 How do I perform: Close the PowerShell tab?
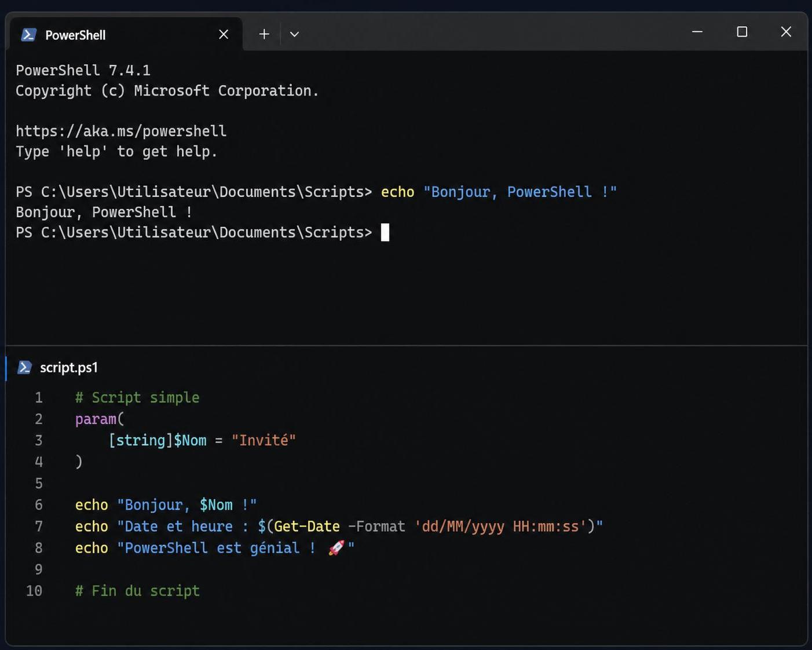click(x=224, y=35)
